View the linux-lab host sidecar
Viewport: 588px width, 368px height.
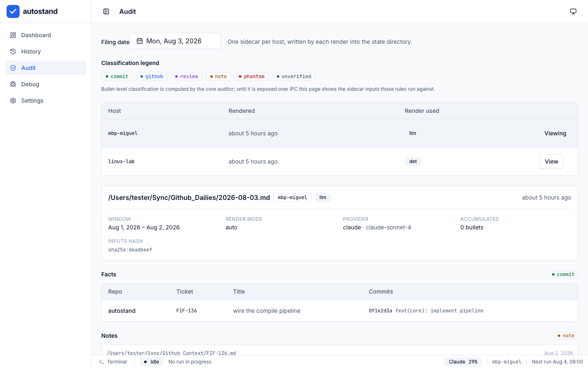[x=551, y=162]
